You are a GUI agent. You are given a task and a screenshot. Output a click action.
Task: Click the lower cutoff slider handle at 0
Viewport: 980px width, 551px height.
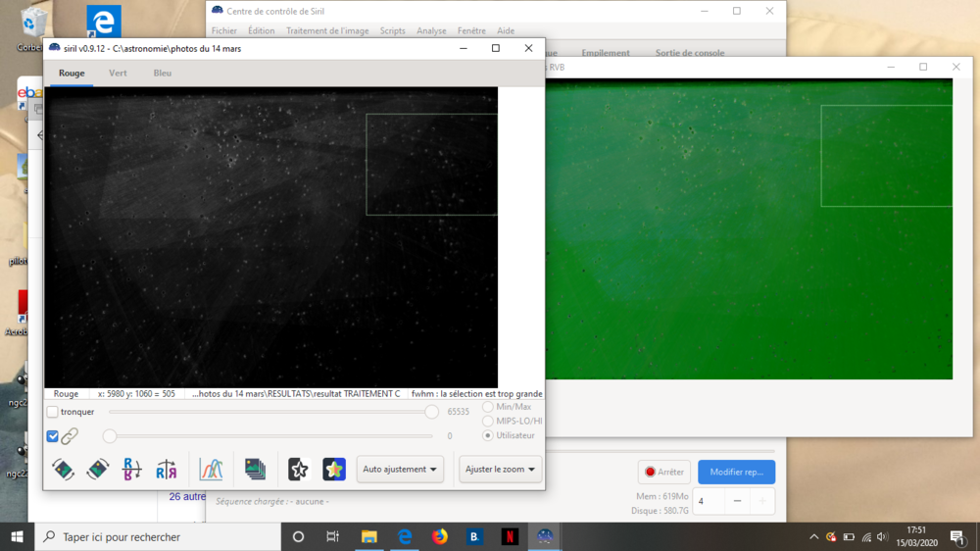pyautogui.click(x=110, y=436)
